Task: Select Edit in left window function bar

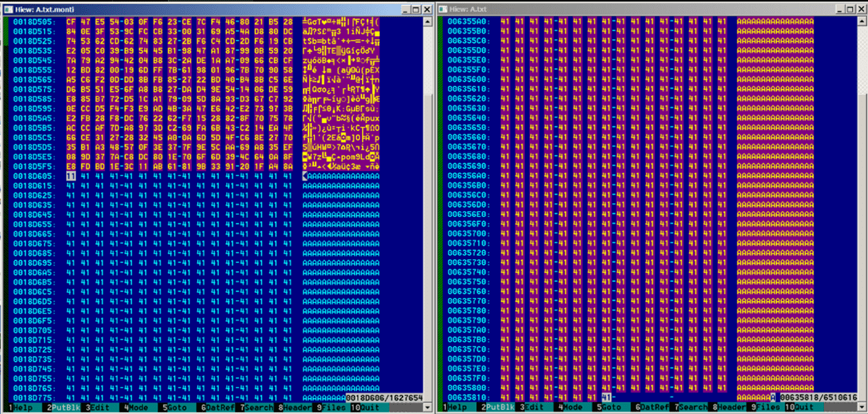Action: pyautogui.click(x=100, y=407)
